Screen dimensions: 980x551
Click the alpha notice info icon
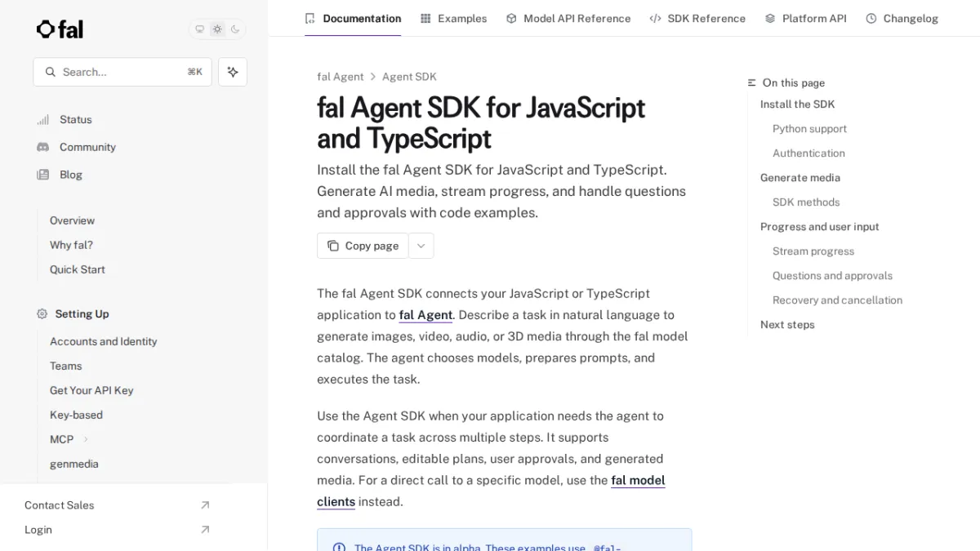click(x=339, y=548)
